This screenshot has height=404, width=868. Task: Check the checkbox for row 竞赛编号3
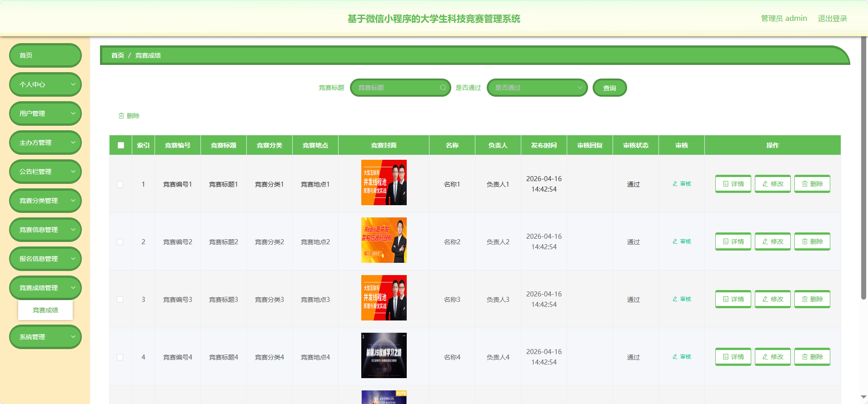[x=120, y=300]
